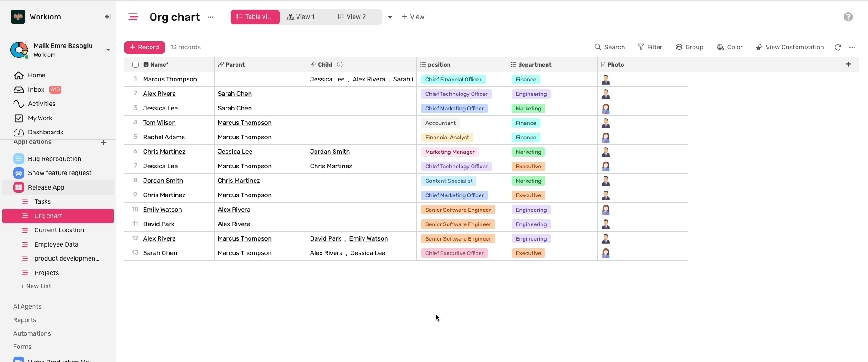Open the toolbar more options ellipsis
The height and width of the screenshot is (362, 868).
[x=852, y=47]
